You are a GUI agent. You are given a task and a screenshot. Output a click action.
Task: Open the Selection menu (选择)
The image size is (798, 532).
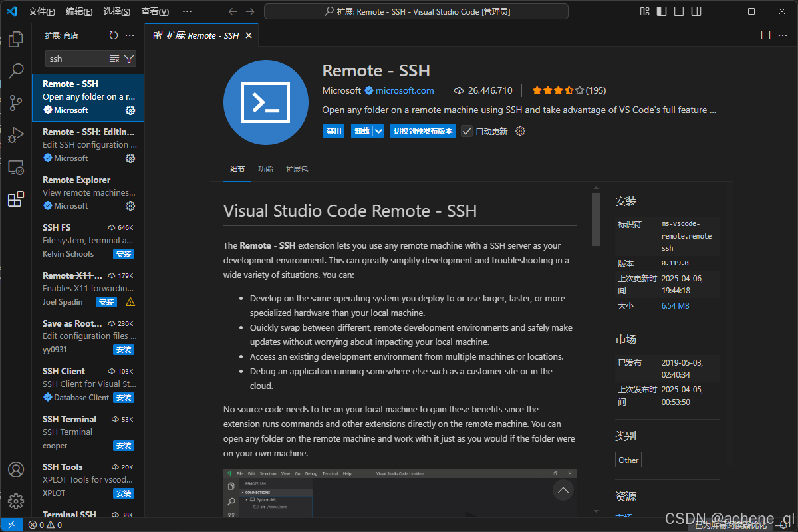117,11
